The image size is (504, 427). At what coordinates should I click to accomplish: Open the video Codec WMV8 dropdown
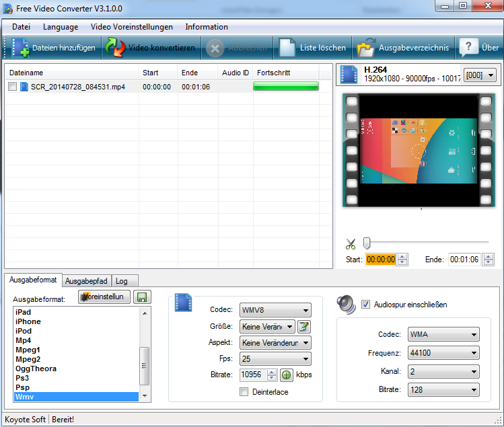(275, 310)
